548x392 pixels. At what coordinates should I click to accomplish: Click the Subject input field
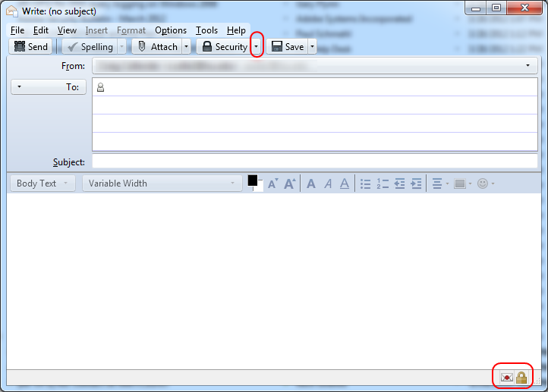tap(314, 162)
